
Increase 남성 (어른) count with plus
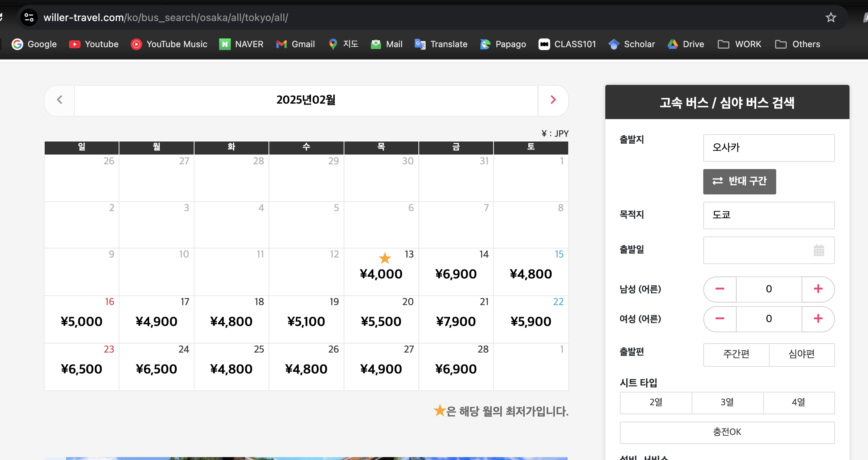(818, 289)
